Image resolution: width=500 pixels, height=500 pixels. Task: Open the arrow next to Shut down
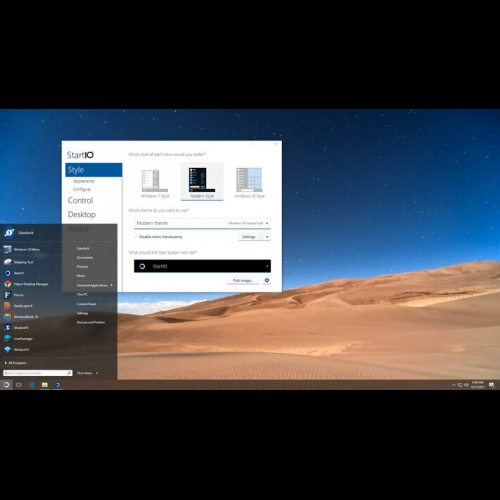pos(97,373)
